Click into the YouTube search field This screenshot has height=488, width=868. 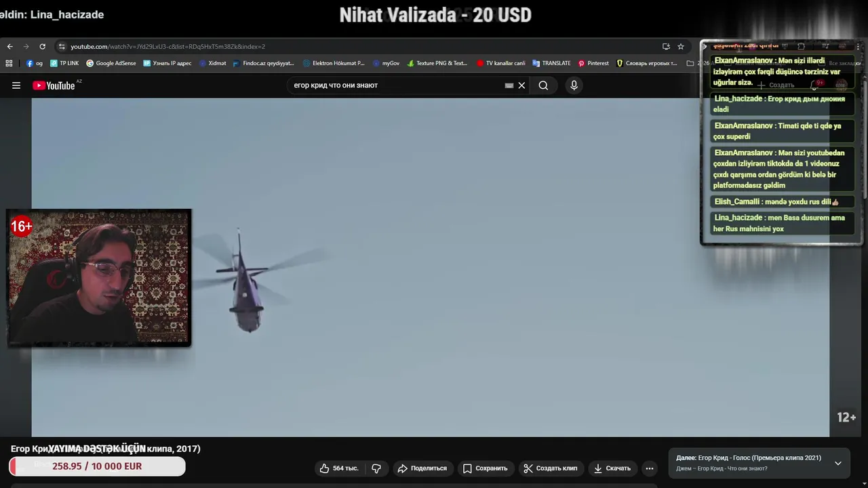(397, 85)
